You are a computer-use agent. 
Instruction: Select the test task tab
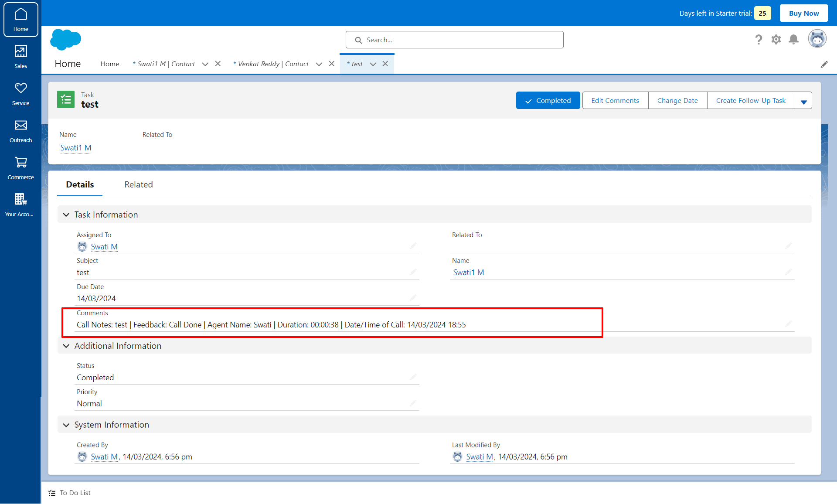pyautogui.click(x=355, y=64)
